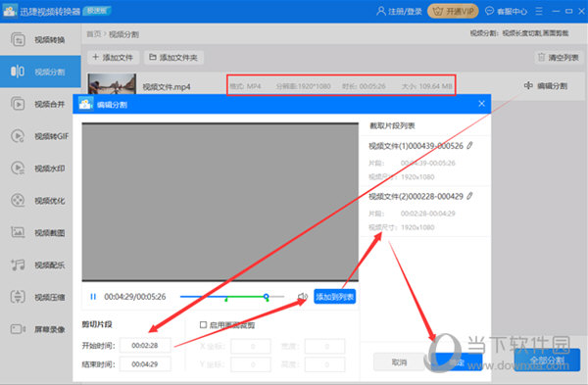Click 添加到列表 button

334,297
